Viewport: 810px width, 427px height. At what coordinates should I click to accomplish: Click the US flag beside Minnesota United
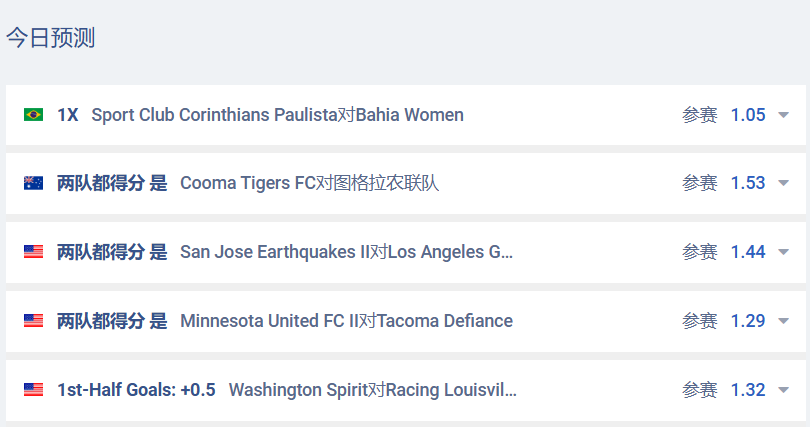(33, 321)
